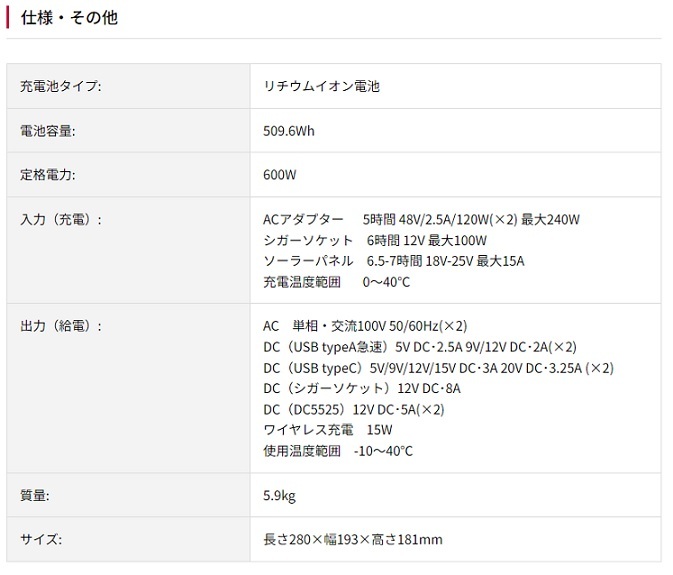673x575 pixels.
Task: Click the AC 単相・交流100V output line
Action: 365,326
